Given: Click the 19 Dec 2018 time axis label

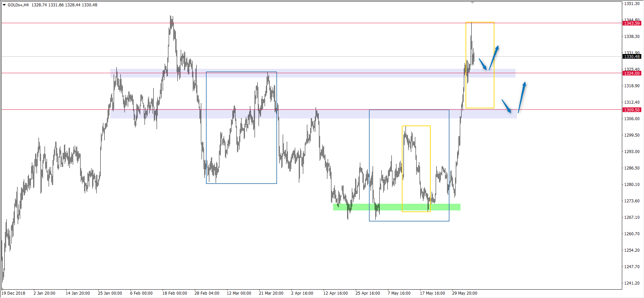Looking at the screenshot, I should click(13, 293).
